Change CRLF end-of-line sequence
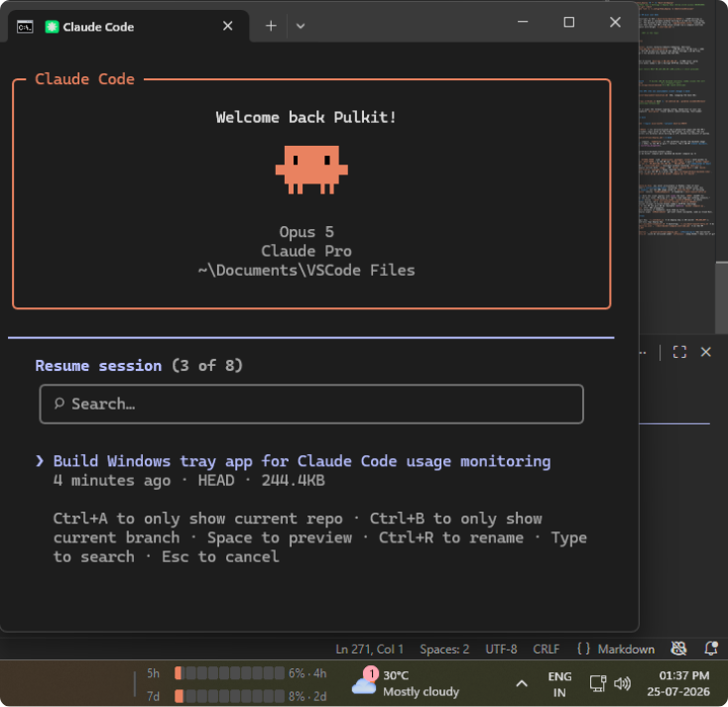The width and height of the screenshot is (728, 707). [x=546, y=648]
